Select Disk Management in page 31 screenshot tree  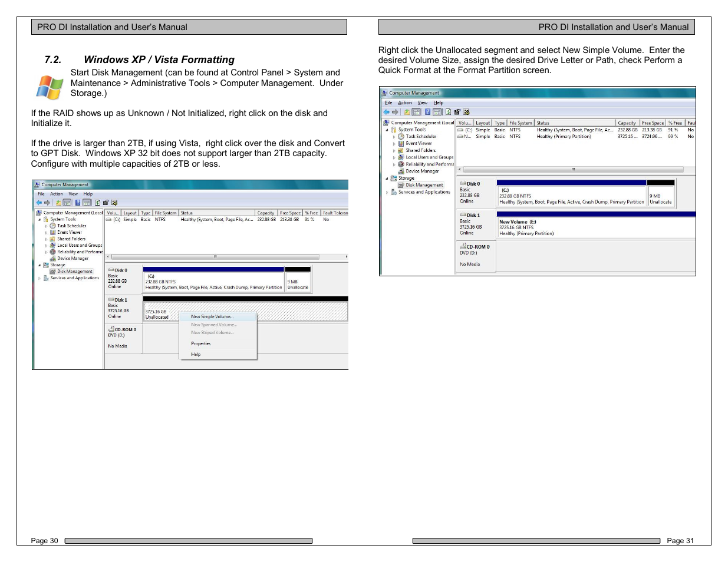(424, 185)
